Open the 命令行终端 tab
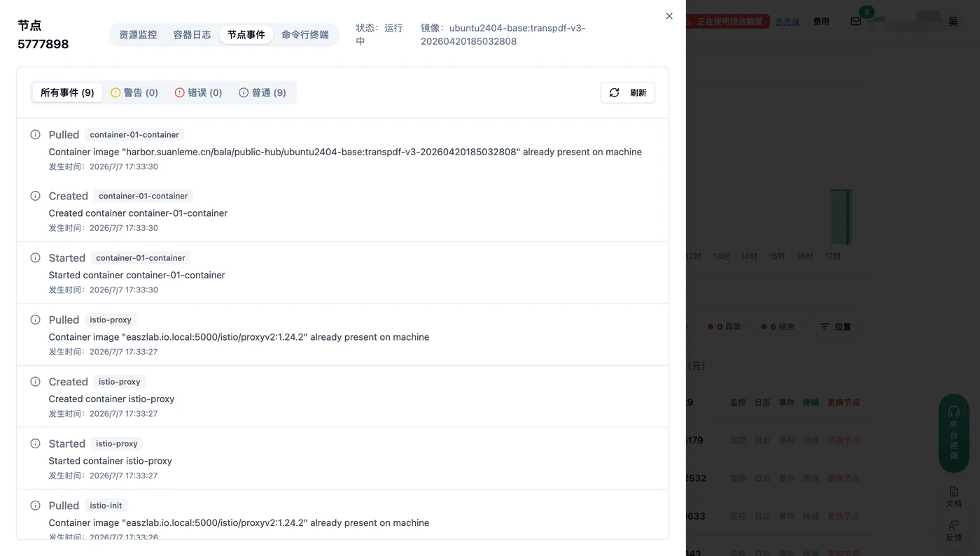The image size is (980, 556). click(305, 34)
